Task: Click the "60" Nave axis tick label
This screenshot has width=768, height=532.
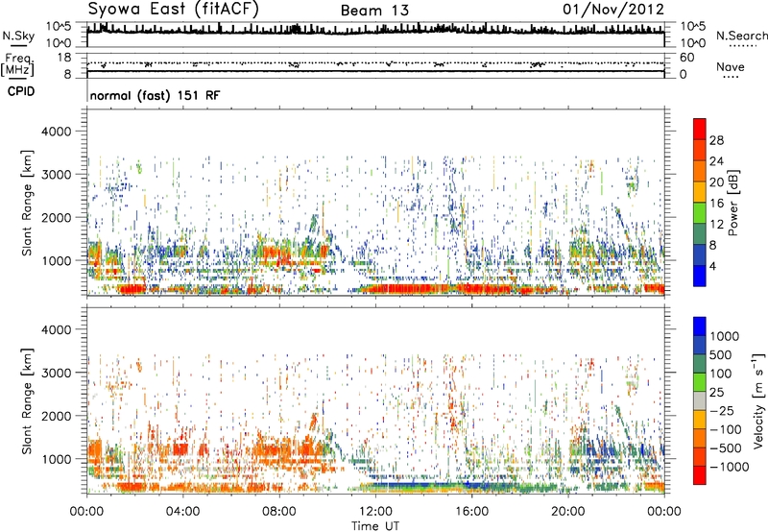Action: point(686,58)
